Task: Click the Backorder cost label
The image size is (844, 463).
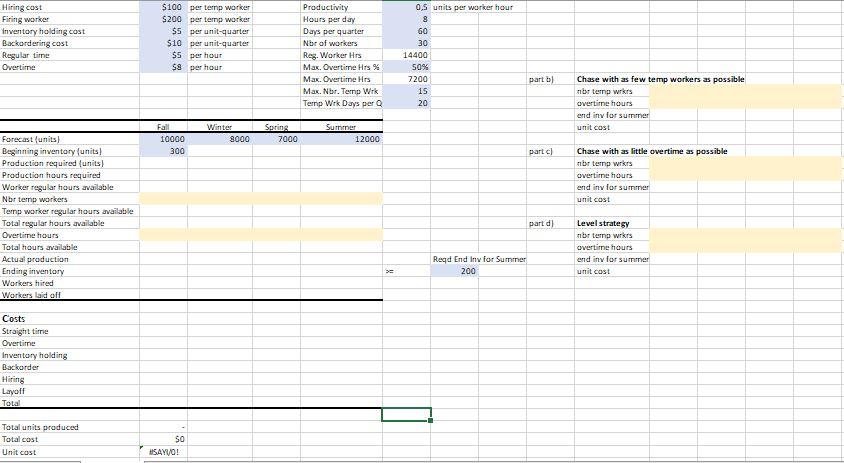Action: (20, 367)
